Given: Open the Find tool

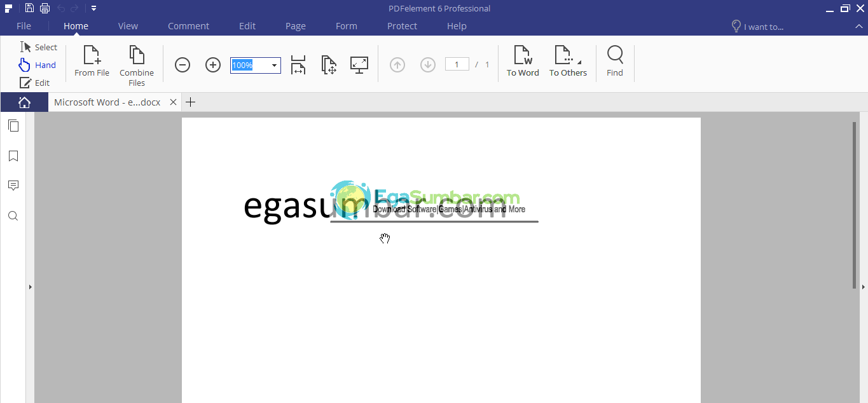Looking at the screenshot, I should coord(615,62).
